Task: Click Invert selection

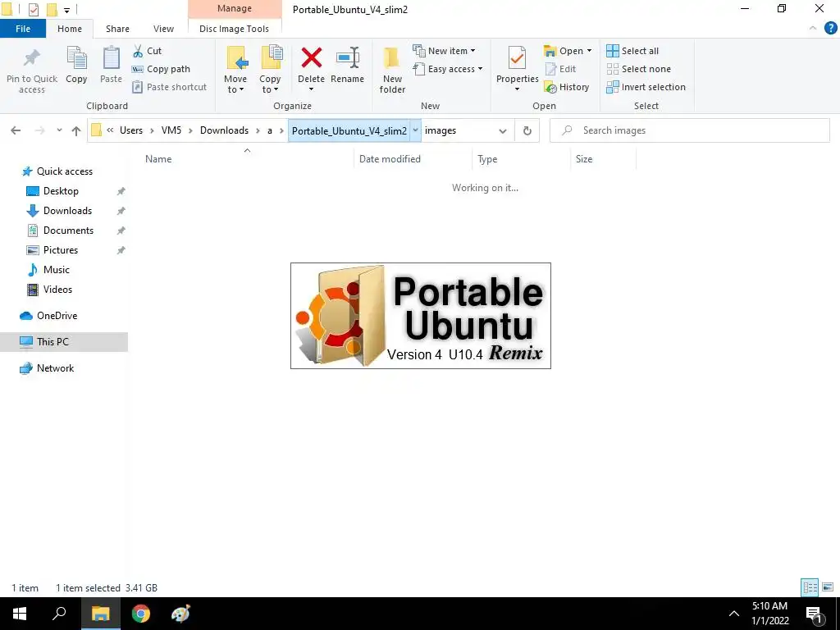Action: (x=646, y=87)
